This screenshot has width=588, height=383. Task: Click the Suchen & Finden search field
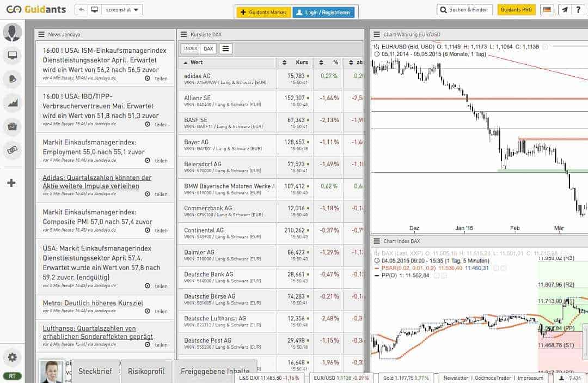tap(464, 10)
